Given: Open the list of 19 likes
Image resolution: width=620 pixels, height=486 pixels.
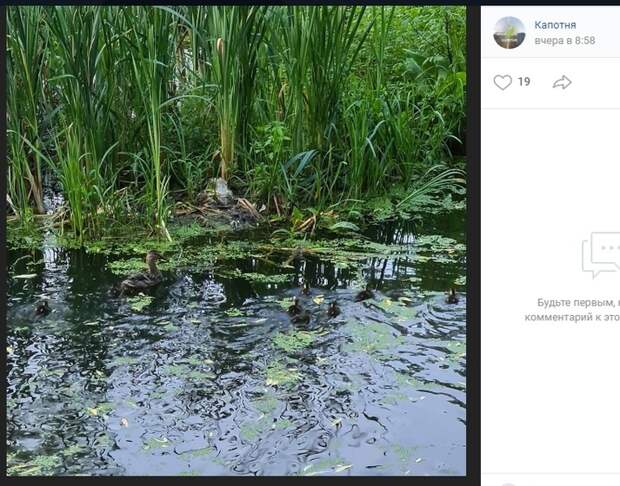Looking at the screenshot, I should click(x=524, y=82).
